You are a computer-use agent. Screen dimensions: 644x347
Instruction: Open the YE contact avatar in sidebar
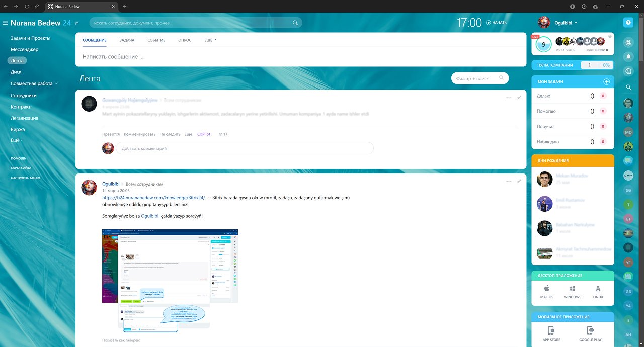tap(628, 262)
